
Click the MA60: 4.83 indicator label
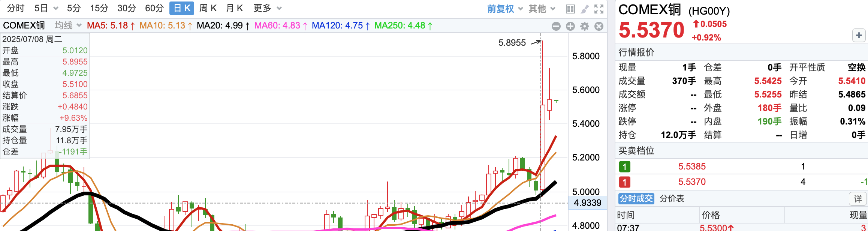pos(281,25)
